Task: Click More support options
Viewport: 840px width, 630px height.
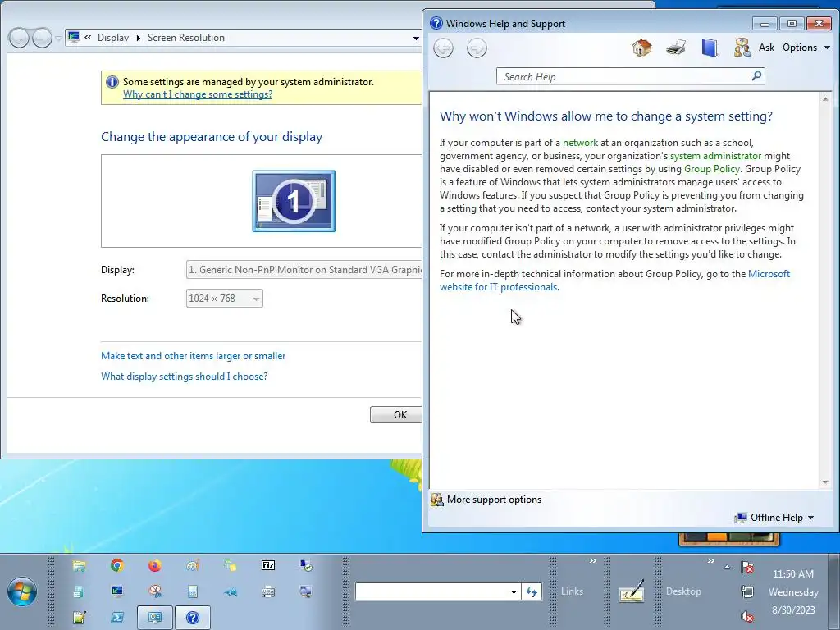Action: [x=486, y=500]
